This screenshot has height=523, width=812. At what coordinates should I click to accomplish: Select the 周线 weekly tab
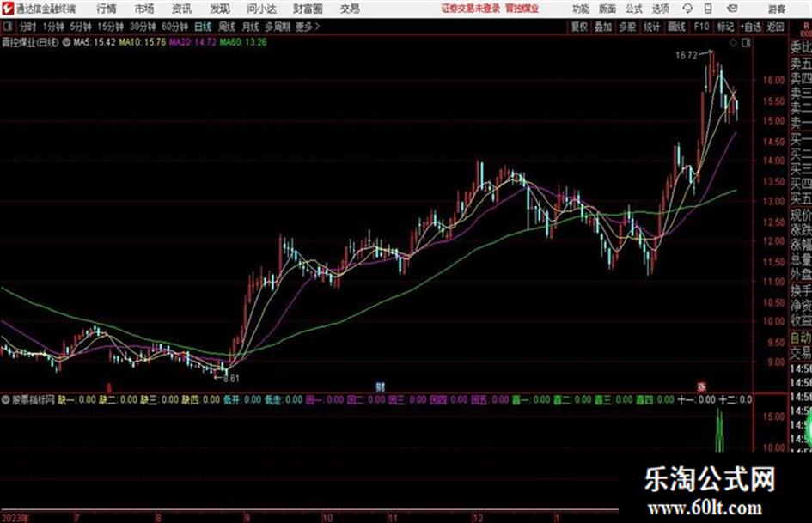pos(227,27)
